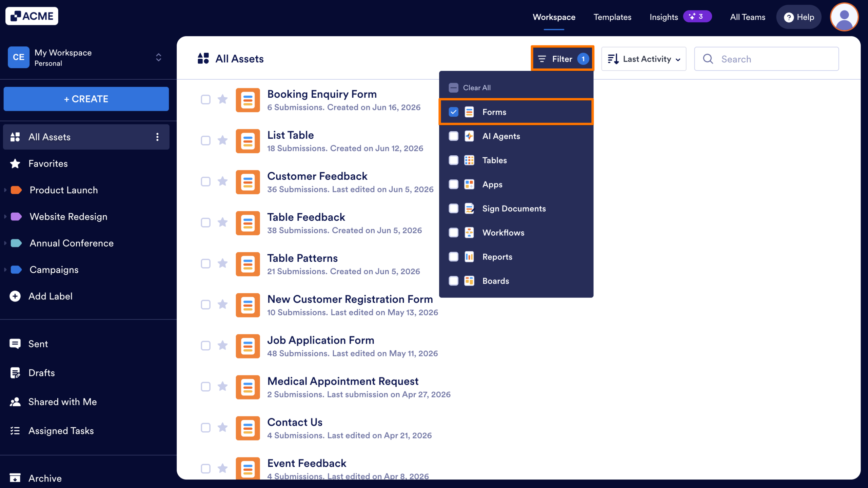Expand the Campaigns label
Image resolution: width=868 pixels, height=488 pixels.
pos(5,270)
